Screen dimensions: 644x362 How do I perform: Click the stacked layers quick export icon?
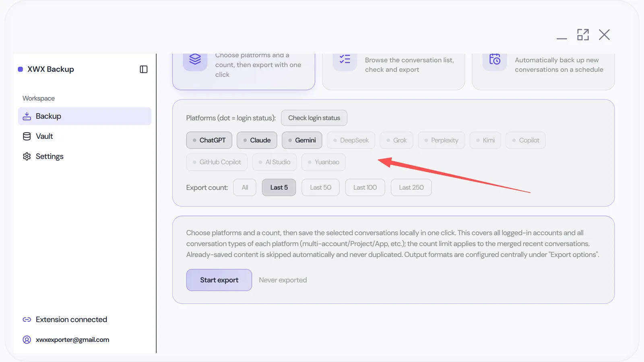[x=195, y=60]
